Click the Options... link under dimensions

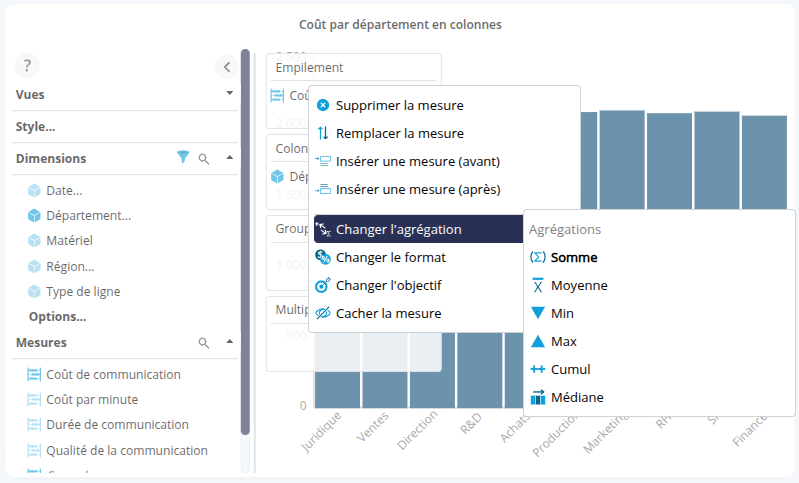(x=57, y=316)
